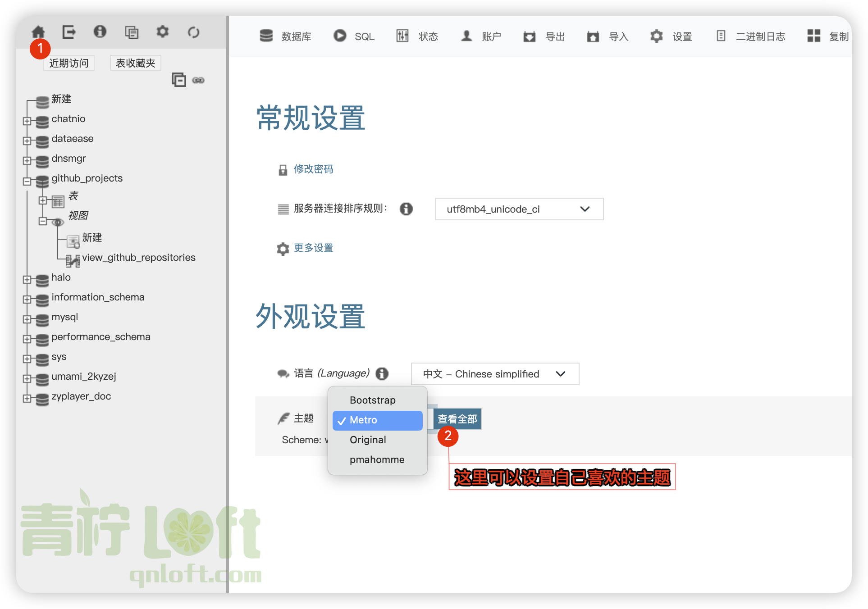Screen dimensions: 868x609
Task: Expand the dnsmgr database node
Action: coord(27,161)
